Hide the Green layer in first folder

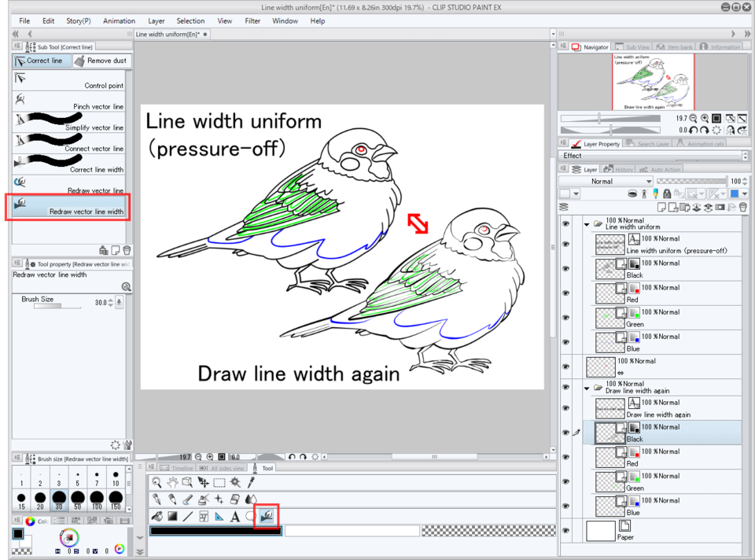(x=565, y=318)
